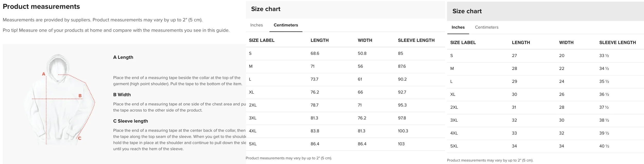Select the 2XL row in inches chart

(x=545, y=107)
